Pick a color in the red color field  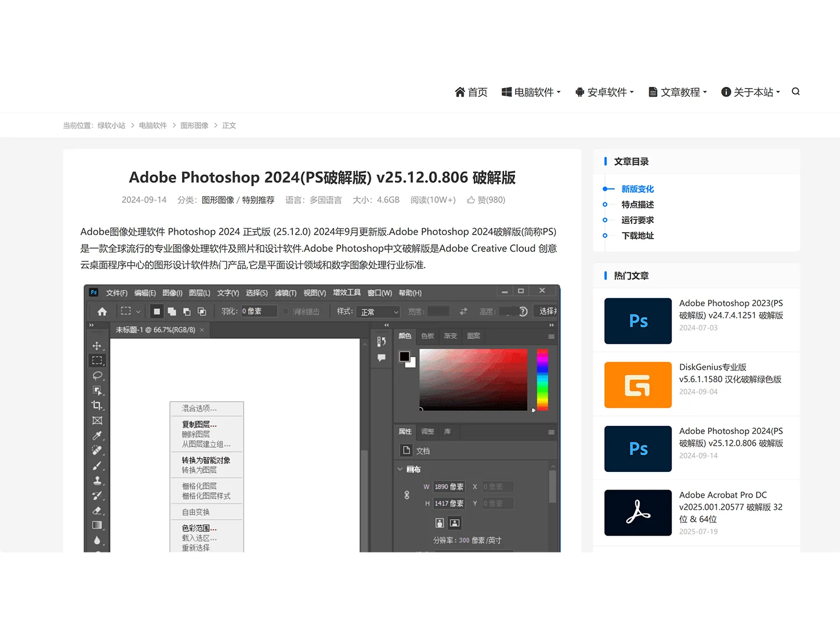473,379
